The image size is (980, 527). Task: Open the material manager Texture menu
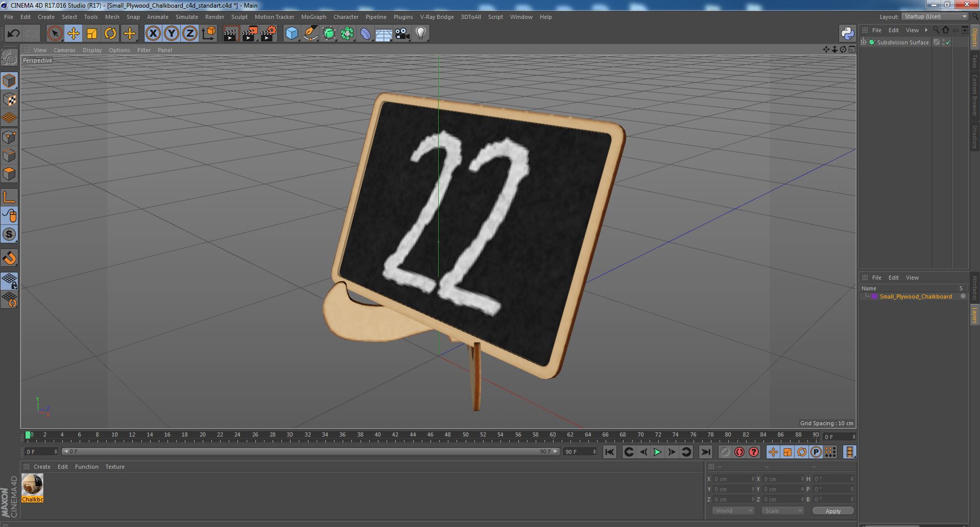(x=115, y=467)
